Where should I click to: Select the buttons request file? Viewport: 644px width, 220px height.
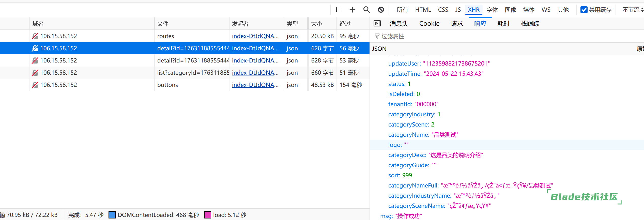(x=167, y=85)
